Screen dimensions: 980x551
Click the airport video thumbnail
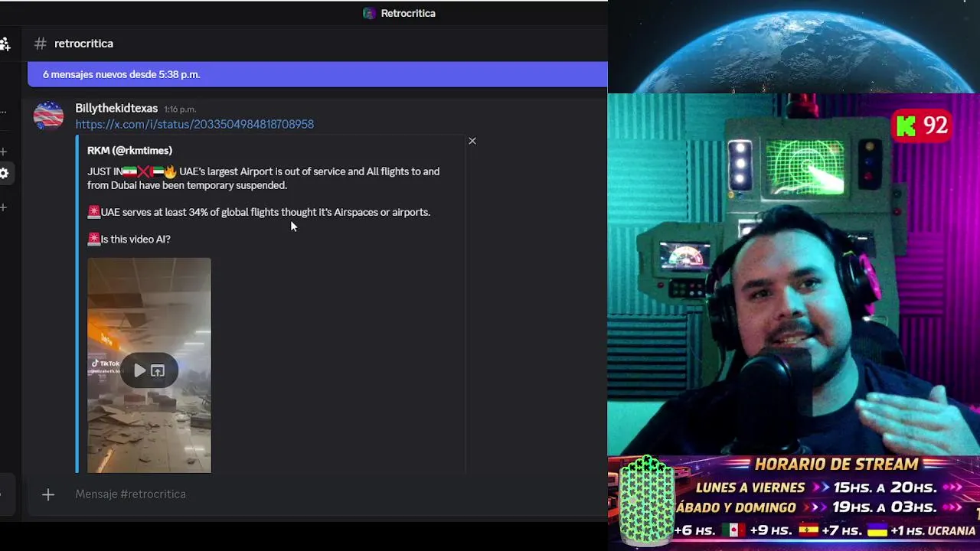[x=149, y=365]
